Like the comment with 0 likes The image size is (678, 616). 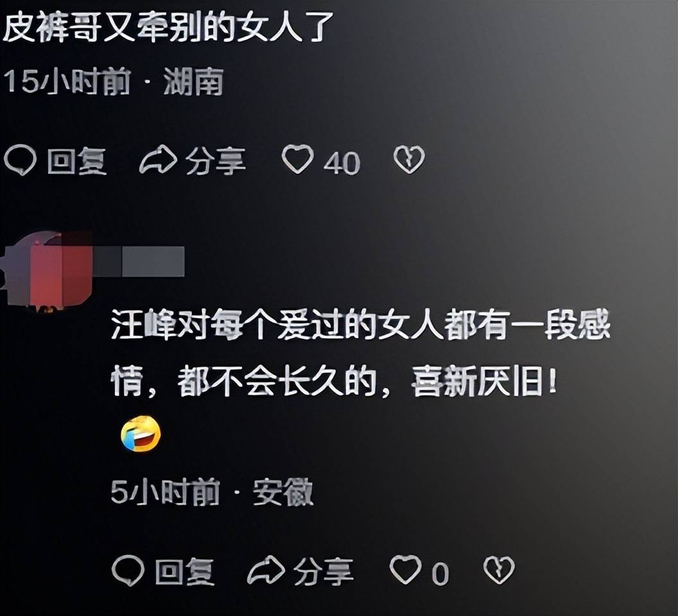[406, 570]
